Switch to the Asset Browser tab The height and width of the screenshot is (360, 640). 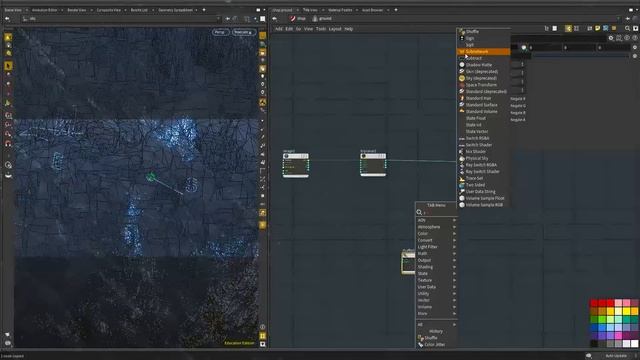373,10
